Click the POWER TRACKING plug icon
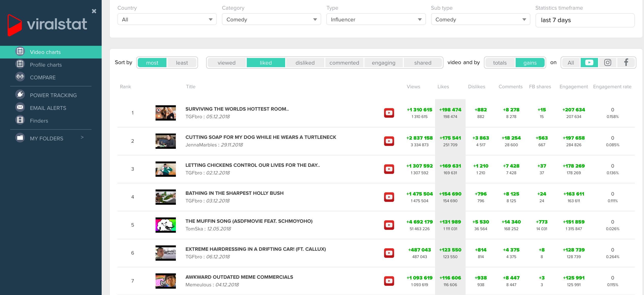This screenshot has width=644, height=295. (x=20, y=95)
